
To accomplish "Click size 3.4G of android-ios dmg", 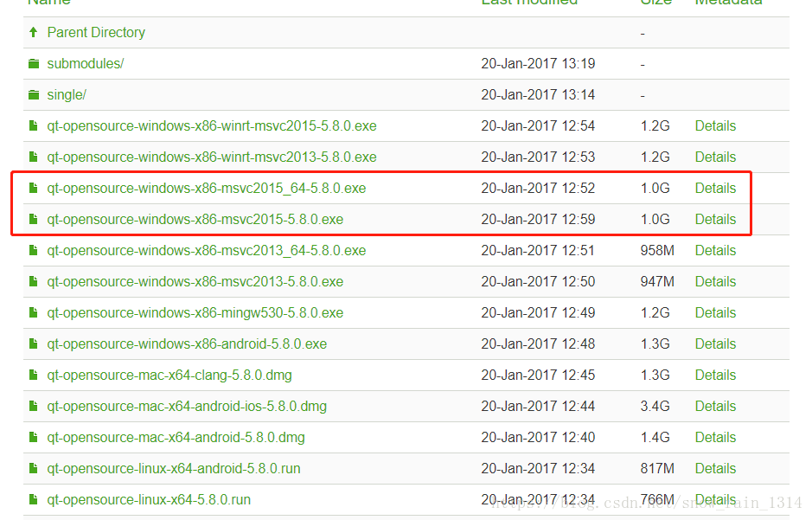I will [655, 406].
